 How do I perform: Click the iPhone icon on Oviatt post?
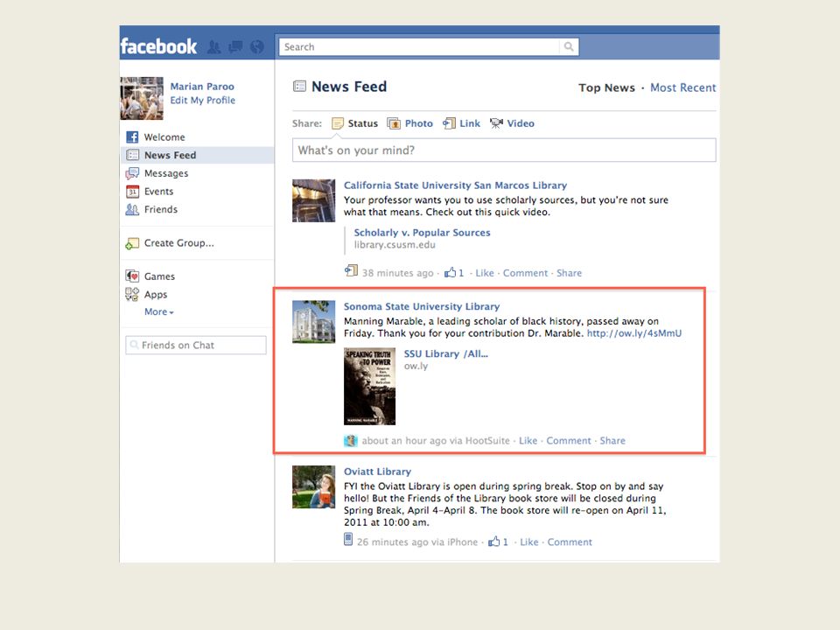(x=348, y=539)
